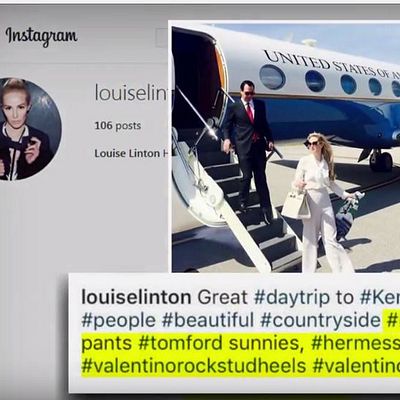This screenshot has height=400, width=400.
Task: Open the #people hashtag
Action: (x=118, y=320)
